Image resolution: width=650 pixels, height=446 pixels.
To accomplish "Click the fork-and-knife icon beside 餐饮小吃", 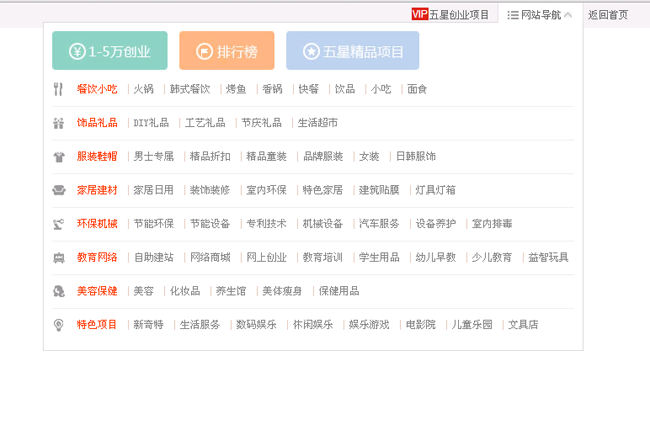I will pyautogui.click(x=58, y=89).
